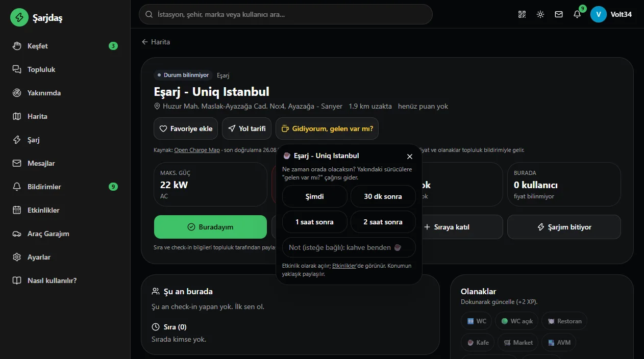This screenshot has width=644, height=359.
Task: Toggle the Restoran amenity chip
Action: [x=564, y=321]
